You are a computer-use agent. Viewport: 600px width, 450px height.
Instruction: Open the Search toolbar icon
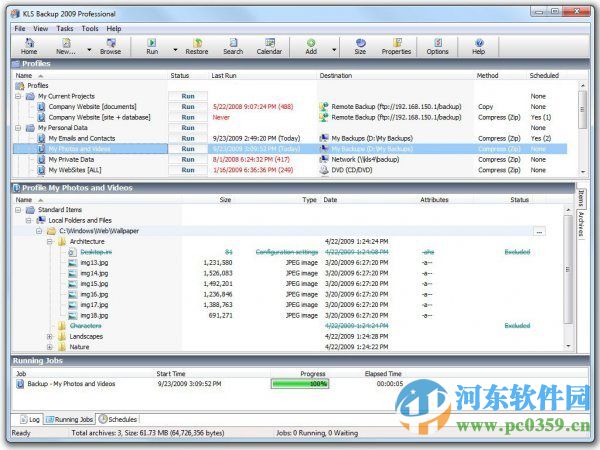point(233,46)
